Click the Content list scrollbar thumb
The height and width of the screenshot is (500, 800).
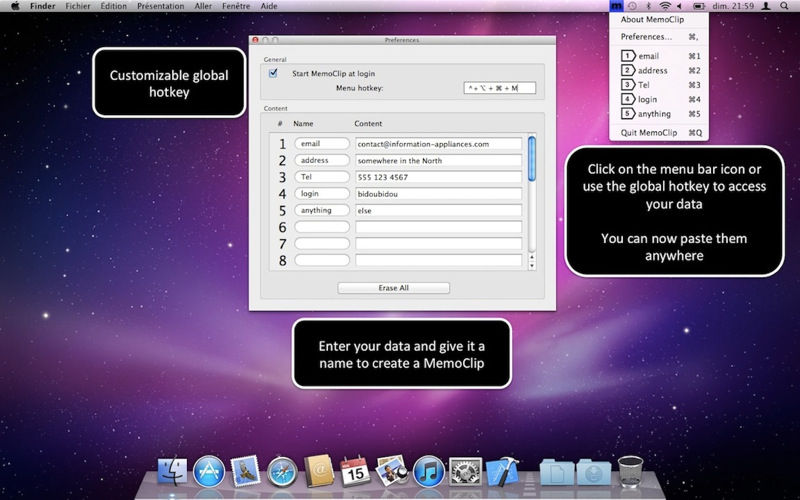click(x=532, y=159)
